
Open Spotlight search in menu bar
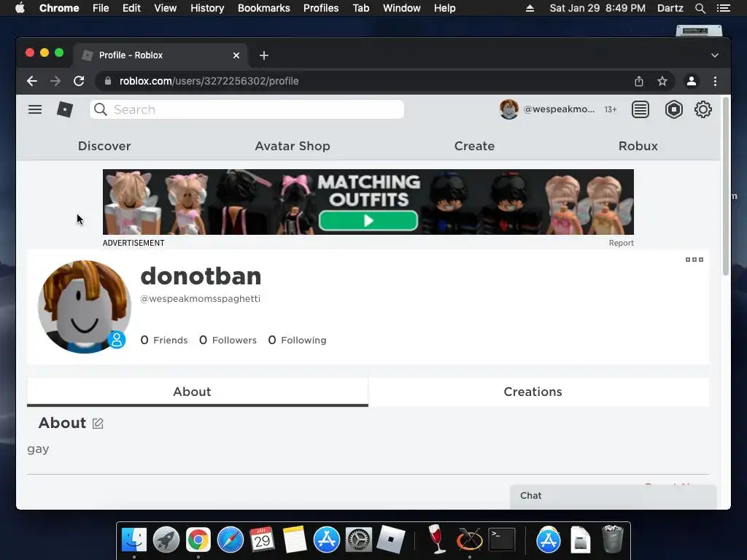coord(700,8)
